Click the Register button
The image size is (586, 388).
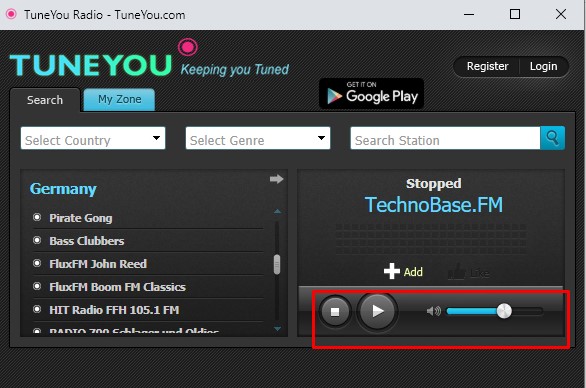point(487,66)
